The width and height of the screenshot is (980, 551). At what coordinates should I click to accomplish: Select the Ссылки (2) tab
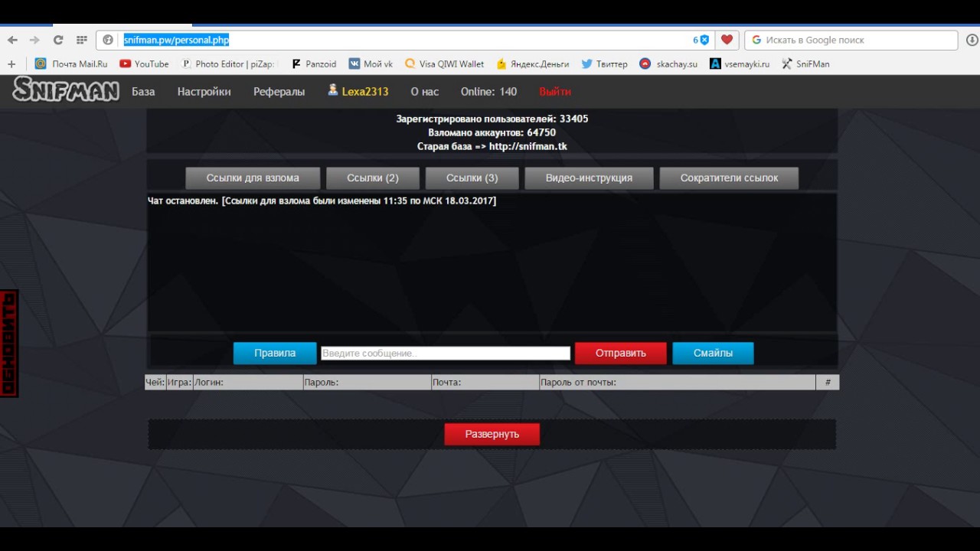373,178
